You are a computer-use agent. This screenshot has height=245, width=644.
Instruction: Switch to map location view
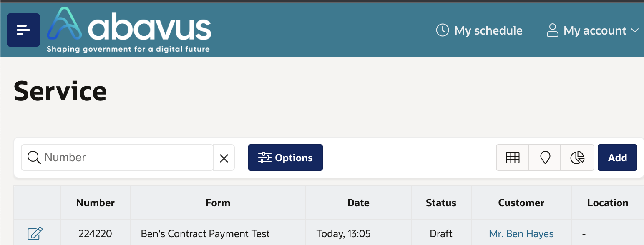(x=545, y=157)
